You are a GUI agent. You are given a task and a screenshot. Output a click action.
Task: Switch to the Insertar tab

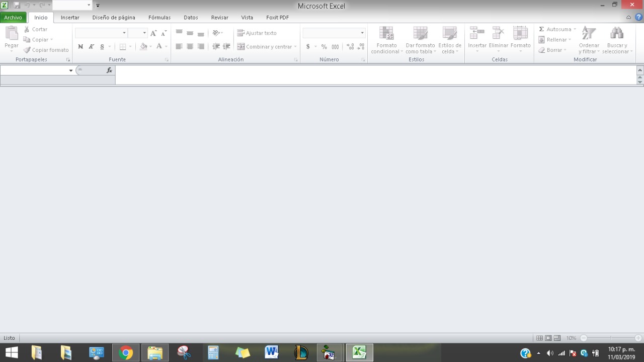click(x=70, y=18)
